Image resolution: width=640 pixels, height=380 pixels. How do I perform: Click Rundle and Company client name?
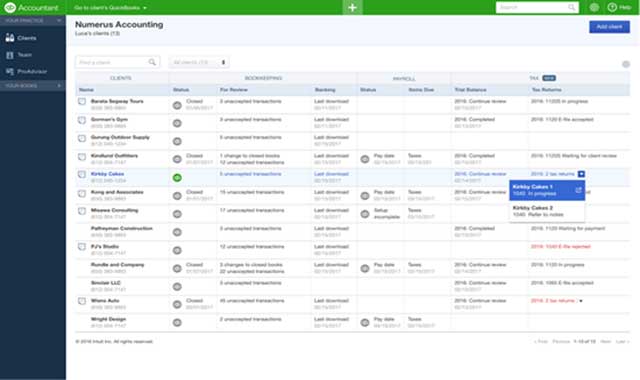[x=117, y=265]
